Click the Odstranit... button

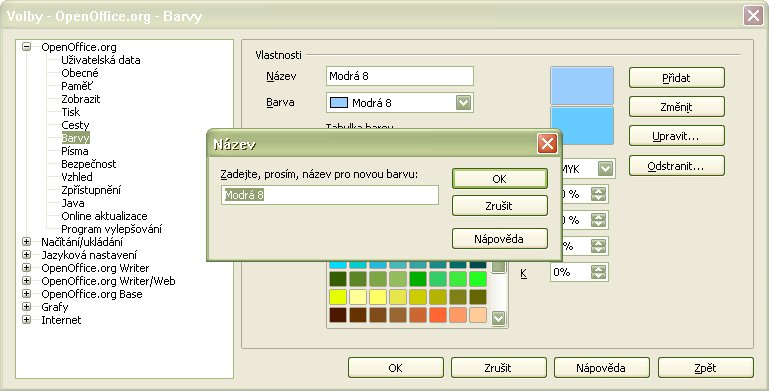coord(677,166)
